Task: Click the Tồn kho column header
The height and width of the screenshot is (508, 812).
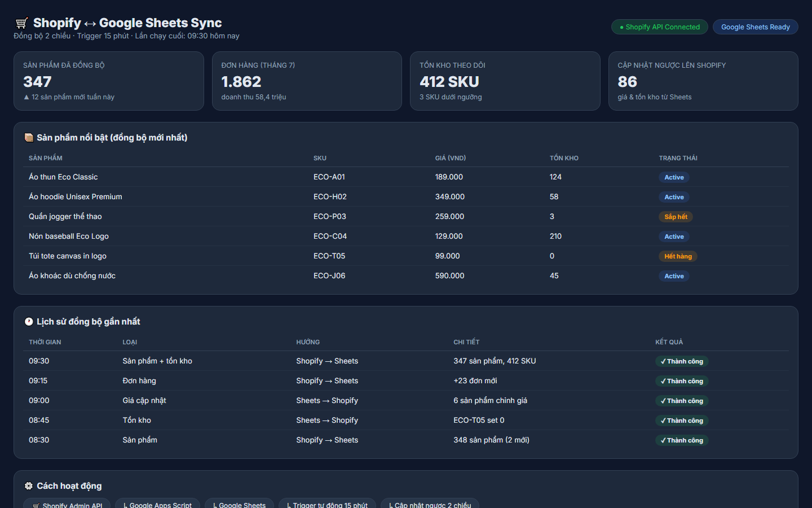Action: tap(564, 158)
